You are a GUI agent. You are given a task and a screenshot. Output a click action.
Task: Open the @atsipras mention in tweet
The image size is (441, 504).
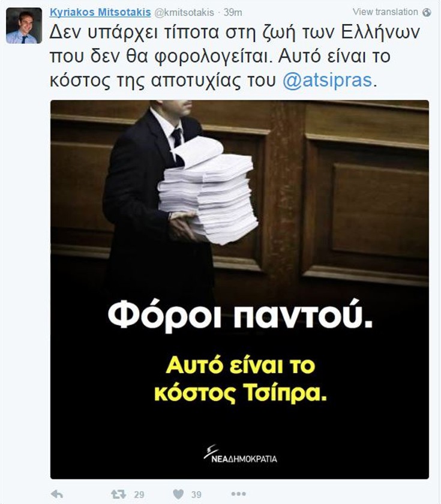(x=327, y=80)
